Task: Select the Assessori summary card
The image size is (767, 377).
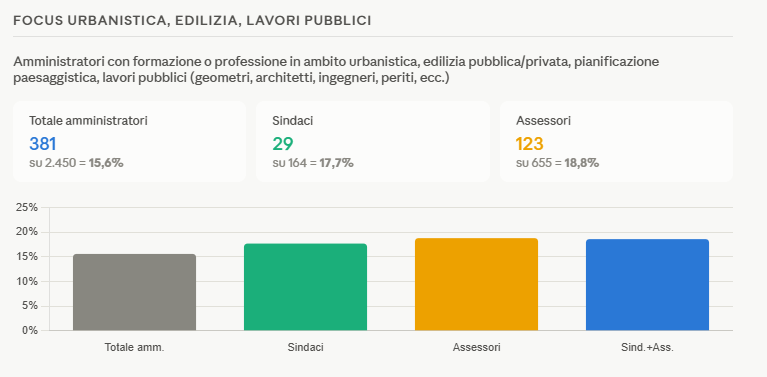Action: tap(616, 142)
